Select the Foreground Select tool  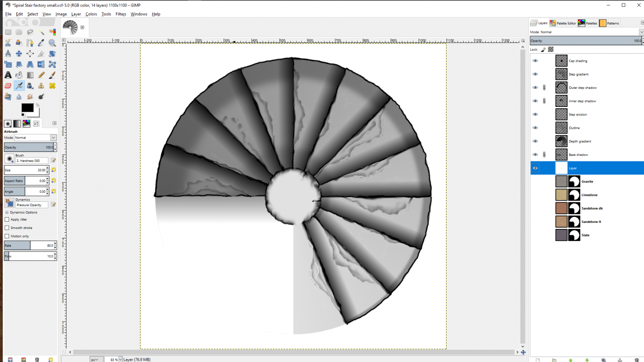19,43
